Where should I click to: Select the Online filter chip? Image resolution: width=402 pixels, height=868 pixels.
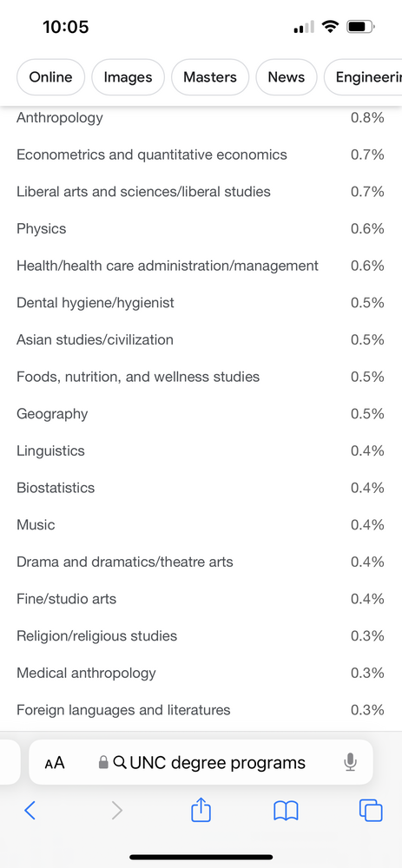tap(50, 77)
